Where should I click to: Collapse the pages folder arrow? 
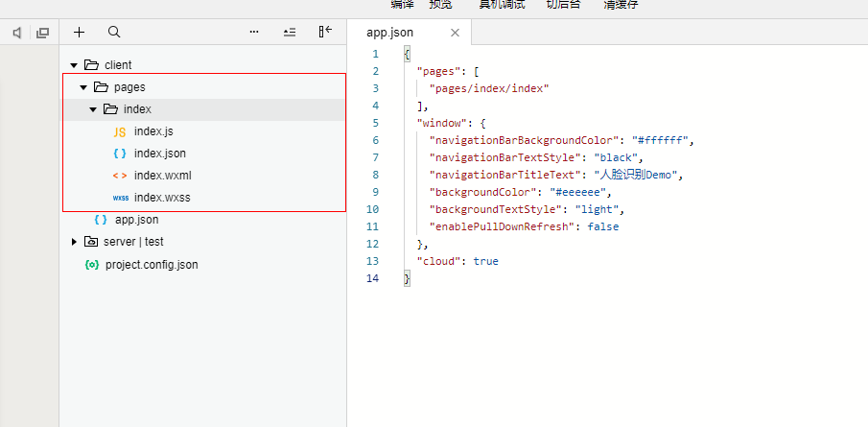(x=83, y=87)
